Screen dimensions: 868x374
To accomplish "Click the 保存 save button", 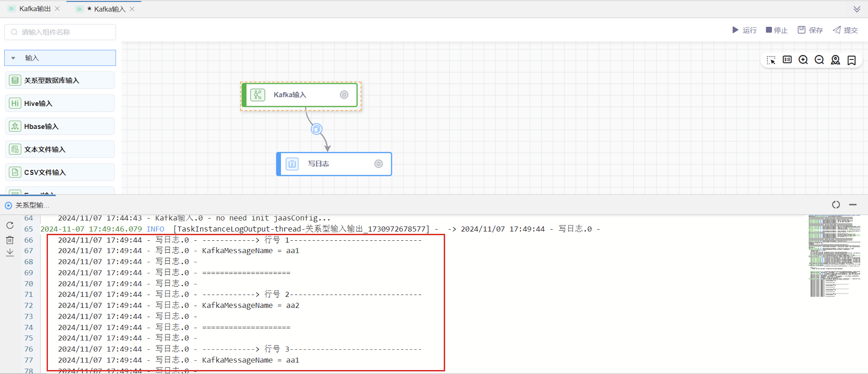I will [x=810, y=30].
